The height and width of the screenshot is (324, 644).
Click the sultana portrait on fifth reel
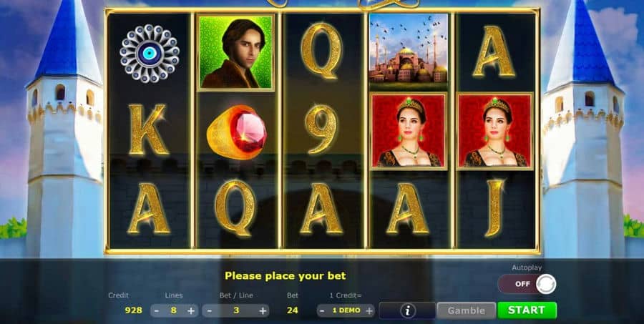(x=495, y=131)
